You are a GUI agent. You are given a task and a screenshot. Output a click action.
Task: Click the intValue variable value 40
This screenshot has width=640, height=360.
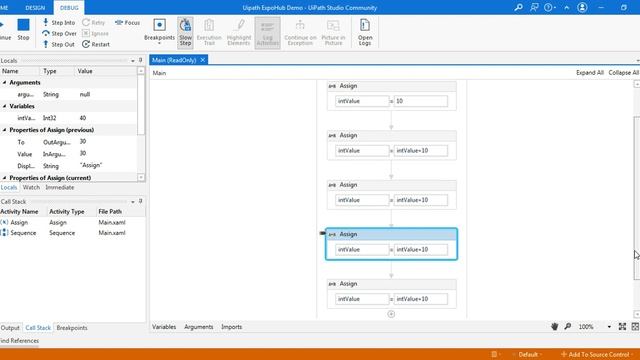[83, 118]
